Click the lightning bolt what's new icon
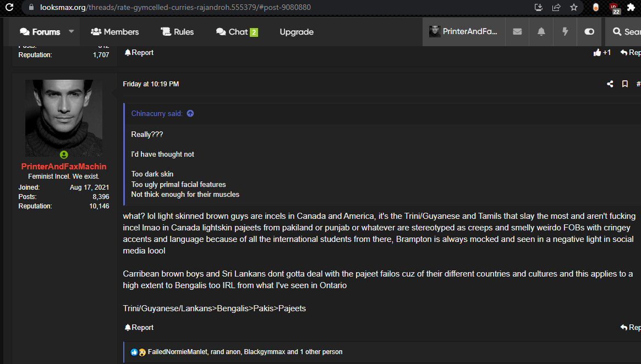641x364 pixels. coord(565,32)
